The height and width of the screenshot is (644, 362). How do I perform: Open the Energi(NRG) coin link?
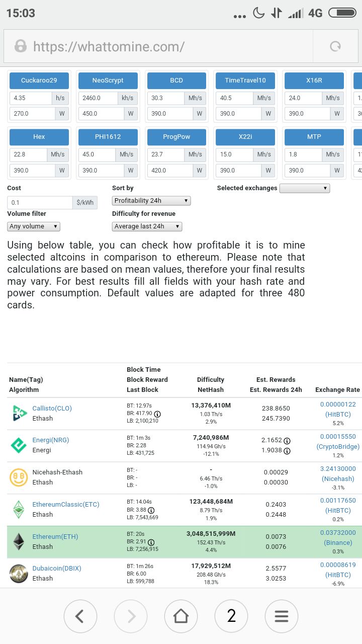(x=51, y=440)
